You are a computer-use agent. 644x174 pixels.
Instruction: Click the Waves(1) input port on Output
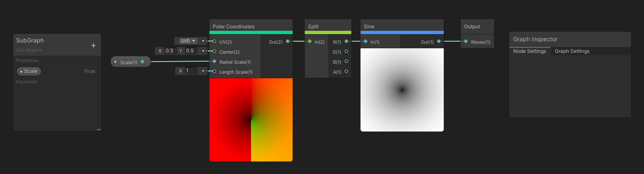(x=466, y=41)
